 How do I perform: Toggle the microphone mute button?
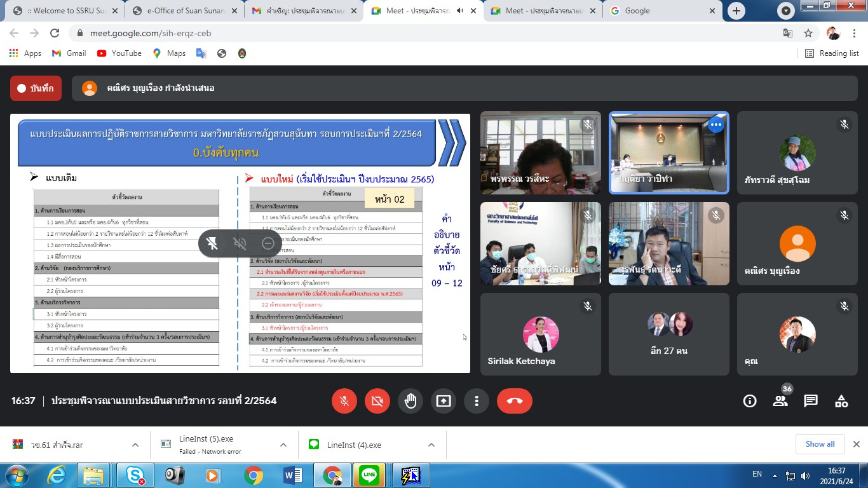344,401
